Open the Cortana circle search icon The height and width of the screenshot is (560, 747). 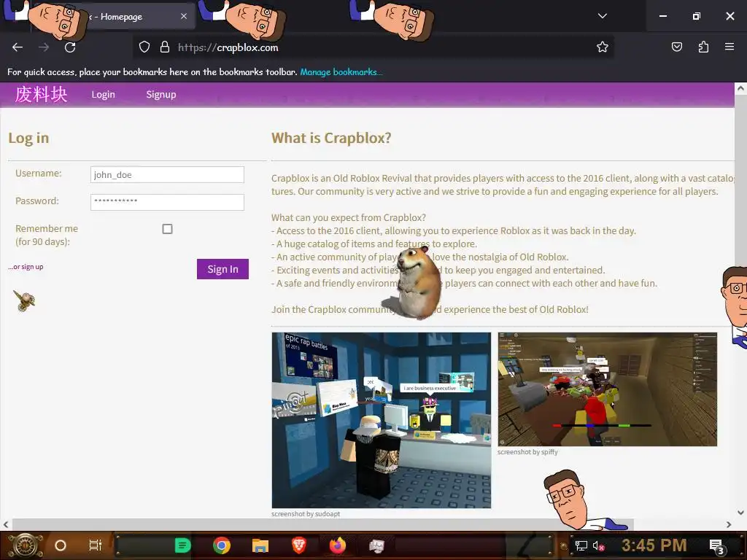(61, 545)
